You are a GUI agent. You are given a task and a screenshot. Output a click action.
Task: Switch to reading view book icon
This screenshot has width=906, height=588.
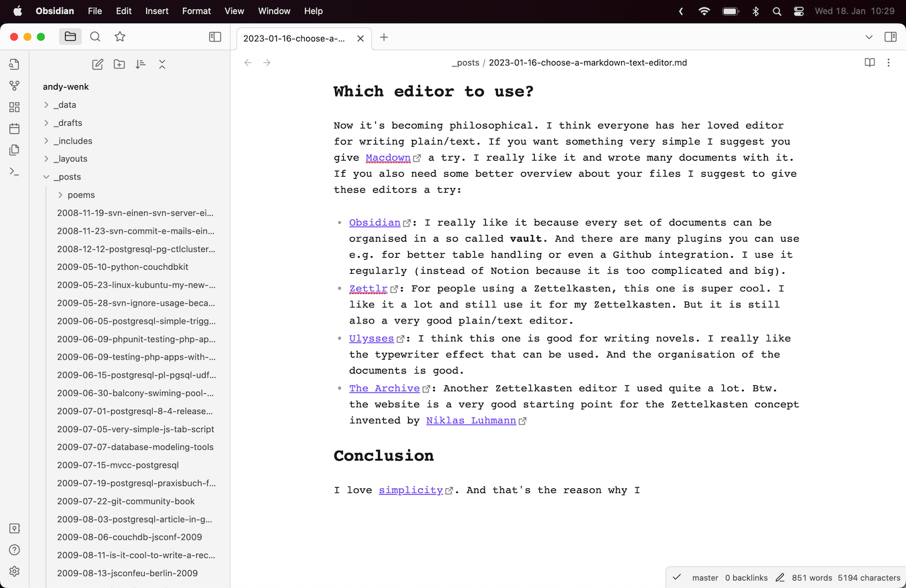tap(870, 62)
